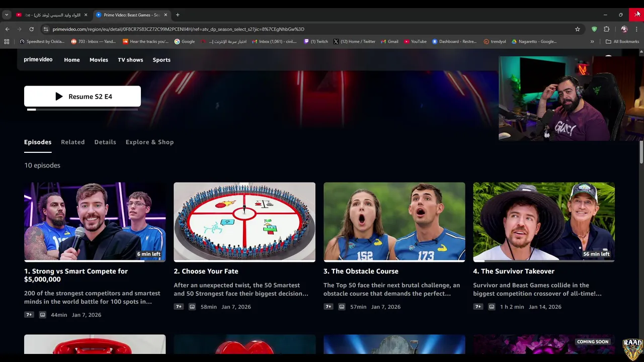Open the Chrome three-dot menu
Image resolution: width=644 pixels, height=362 pixels.
tap(636, 29)
